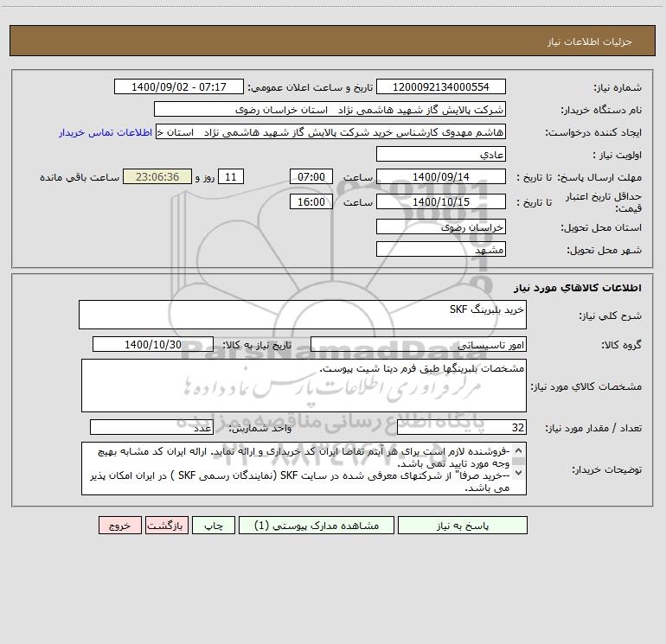This screenshot has height=644, width=666.
Task: Click remaining days field '11'
Action: pyautogui.click(x=231, y=176)
